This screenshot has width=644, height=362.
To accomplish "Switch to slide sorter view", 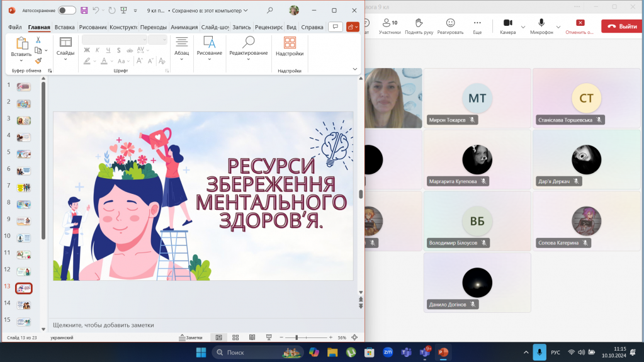I will [x=235, y=337].
